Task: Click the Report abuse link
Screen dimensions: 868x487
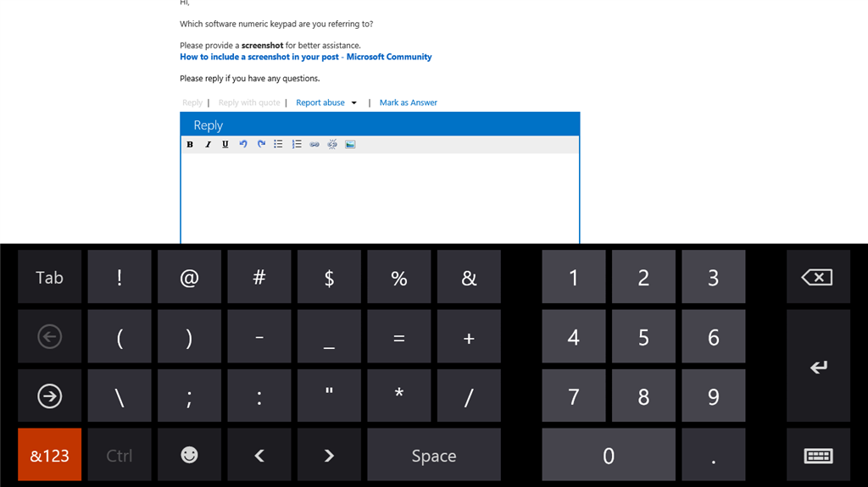Action: coord(320,102)
